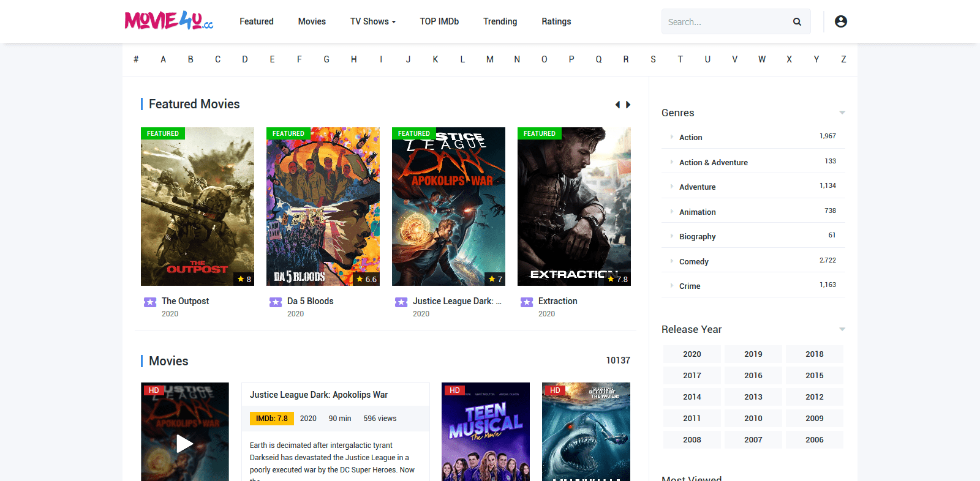Open Da 5 Bloods title link
The width and height of the screenshot is (980, 481).
tap(311, 301)
